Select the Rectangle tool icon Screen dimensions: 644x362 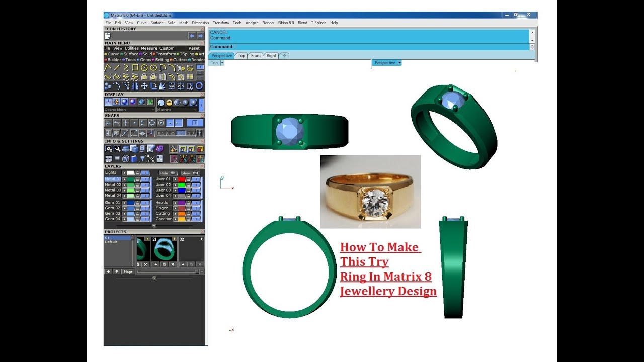tap(135, 67)
